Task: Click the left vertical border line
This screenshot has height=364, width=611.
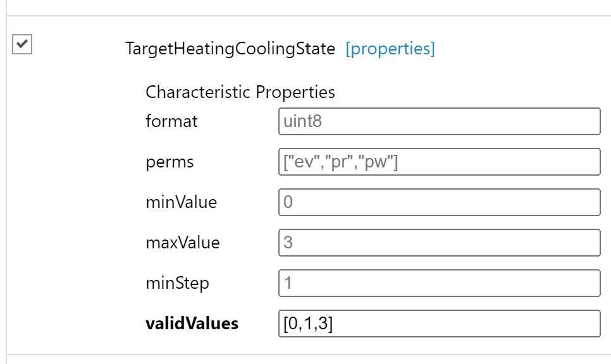Action: (x=6, y=190)
